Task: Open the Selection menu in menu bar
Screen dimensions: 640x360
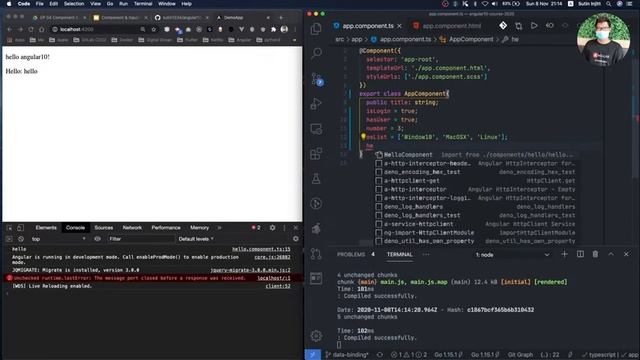Action: 74,4
